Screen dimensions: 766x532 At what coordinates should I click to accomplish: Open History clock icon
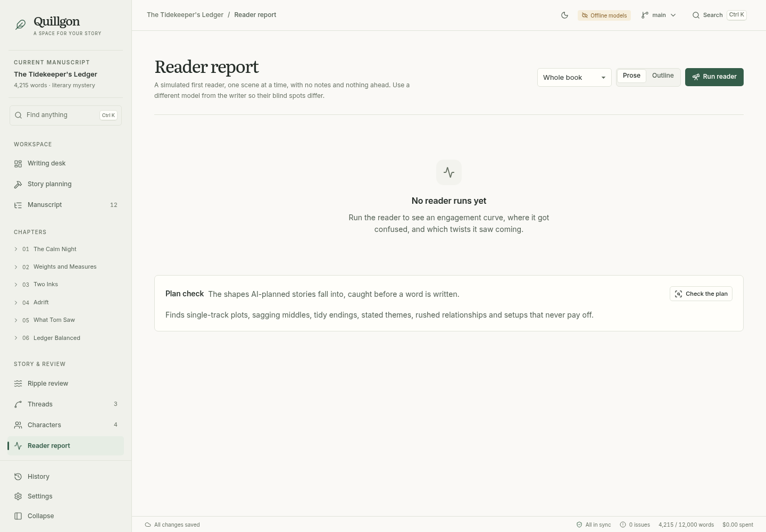(x=18, y=477)
